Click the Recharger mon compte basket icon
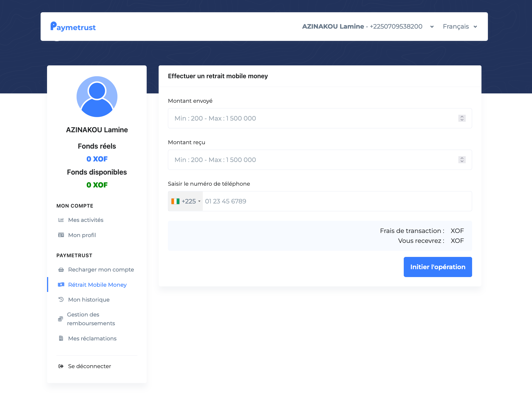 (61, 269)
